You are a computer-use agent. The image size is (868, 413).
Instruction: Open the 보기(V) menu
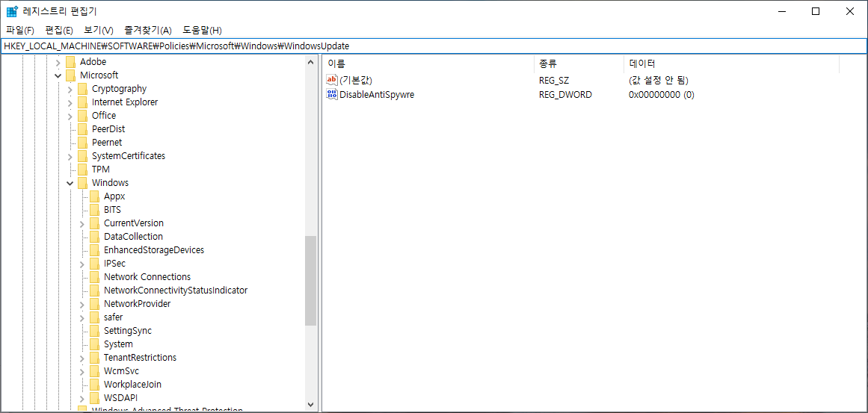[99, 30]
